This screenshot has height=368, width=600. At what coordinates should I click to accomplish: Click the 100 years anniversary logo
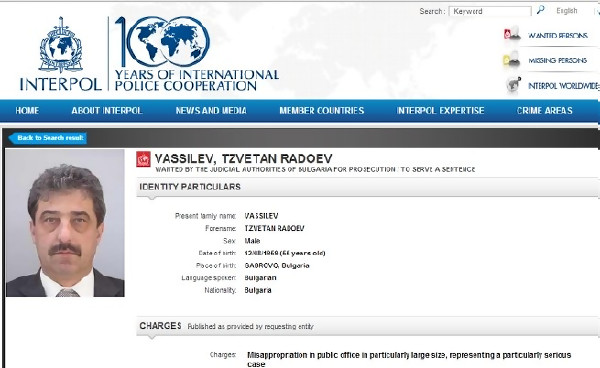pos(197,54)
